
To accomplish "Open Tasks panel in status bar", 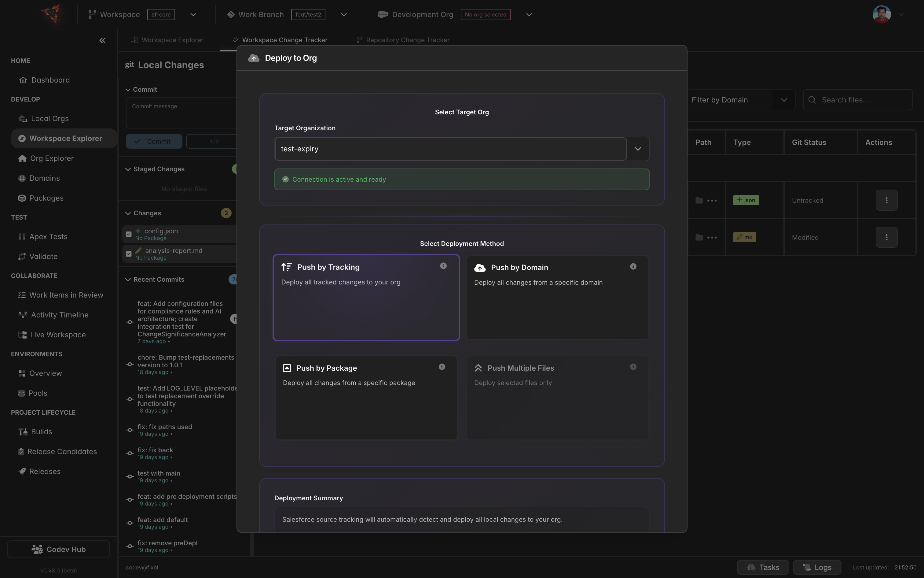I will click(x=762, y=567).
